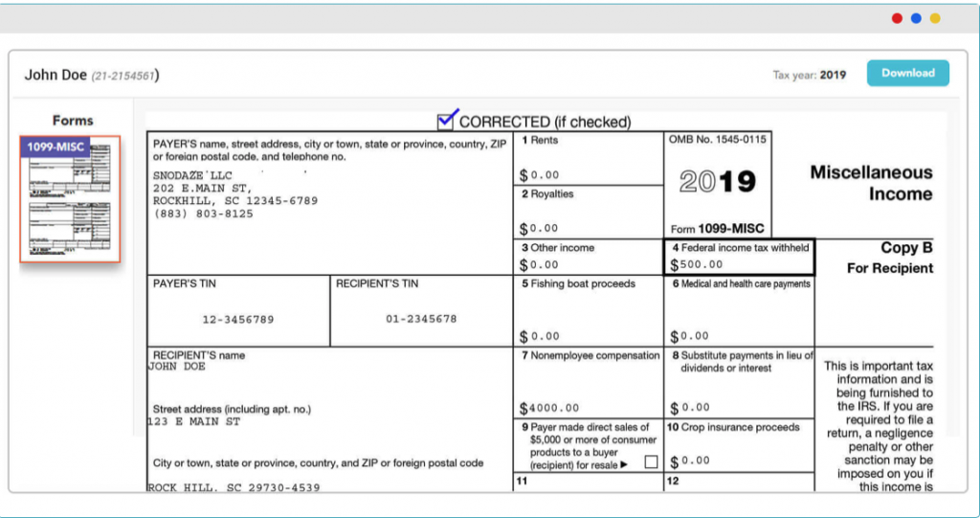Viewport: 980px width, 518px height.
Task: Click the Recipient's TIN 01-2345678 field
Action: (x=421, y=319)
